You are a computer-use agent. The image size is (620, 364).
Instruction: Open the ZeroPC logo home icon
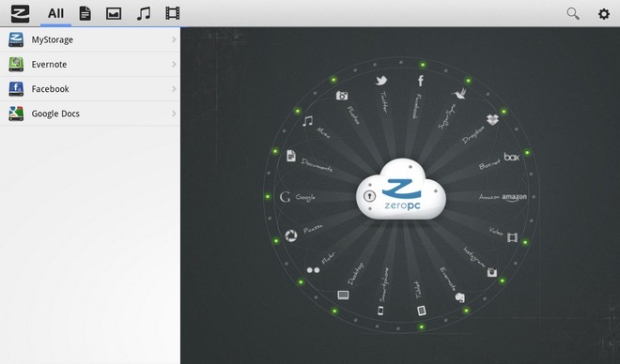[20, 14]
